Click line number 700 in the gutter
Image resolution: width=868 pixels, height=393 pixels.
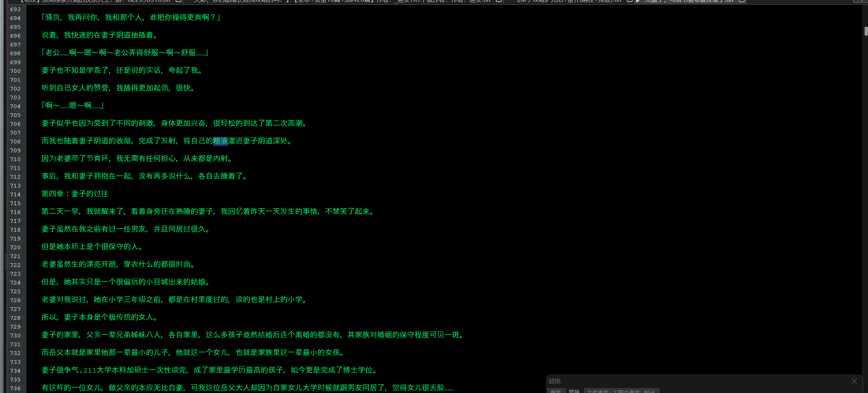coord(15,71)
